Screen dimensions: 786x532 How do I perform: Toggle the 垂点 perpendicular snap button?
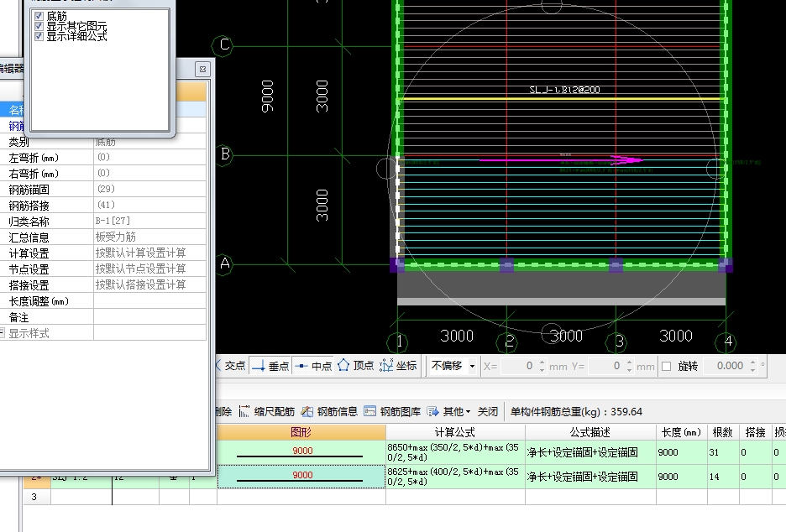click(270, 366)
